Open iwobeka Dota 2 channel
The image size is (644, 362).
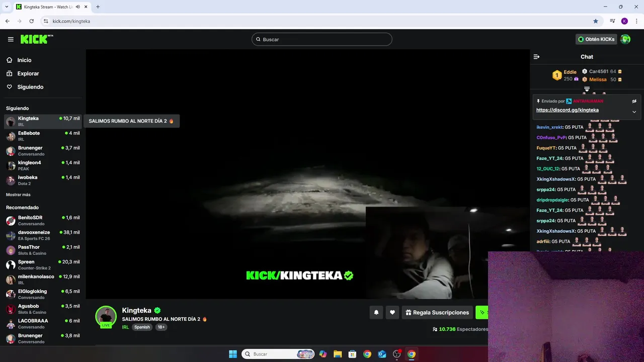click(x=43, y=180)
